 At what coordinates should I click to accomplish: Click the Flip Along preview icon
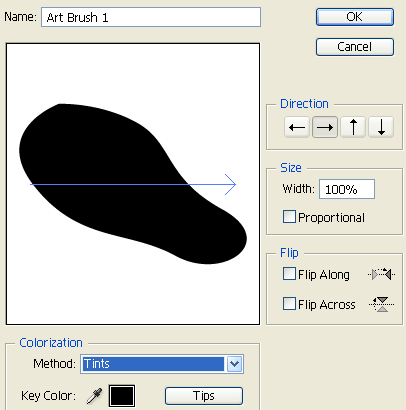pyautogui.click(x=382, y=274)
